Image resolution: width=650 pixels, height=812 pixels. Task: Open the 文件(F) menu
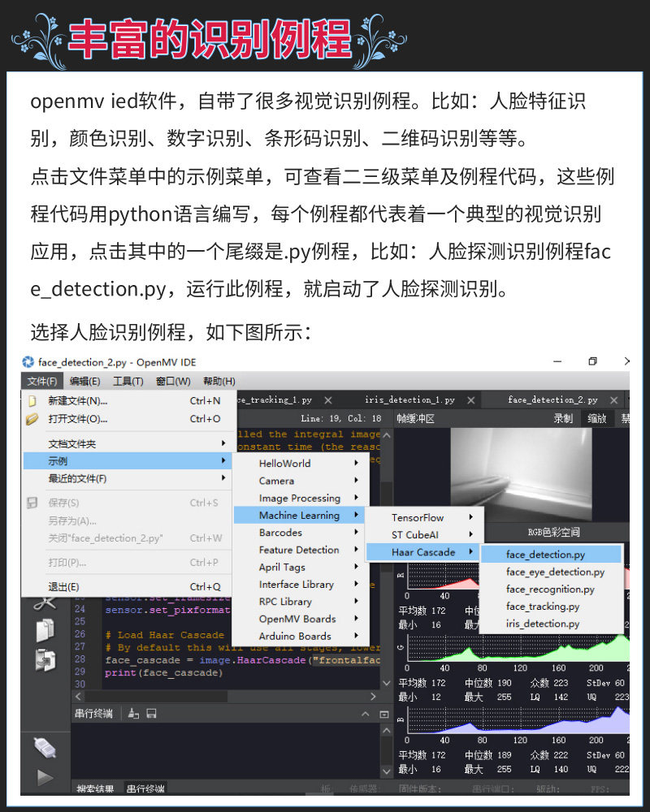42,381
